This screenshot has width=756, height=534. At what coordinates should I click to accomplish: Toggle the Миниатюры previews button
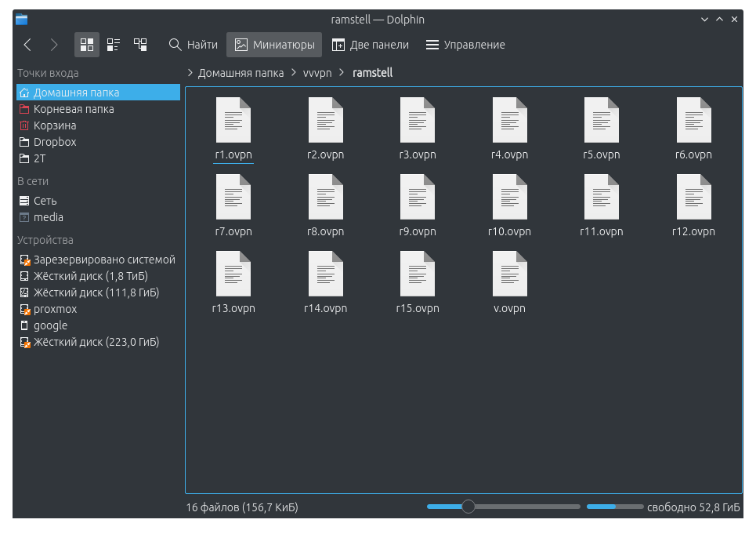(274, 45)
